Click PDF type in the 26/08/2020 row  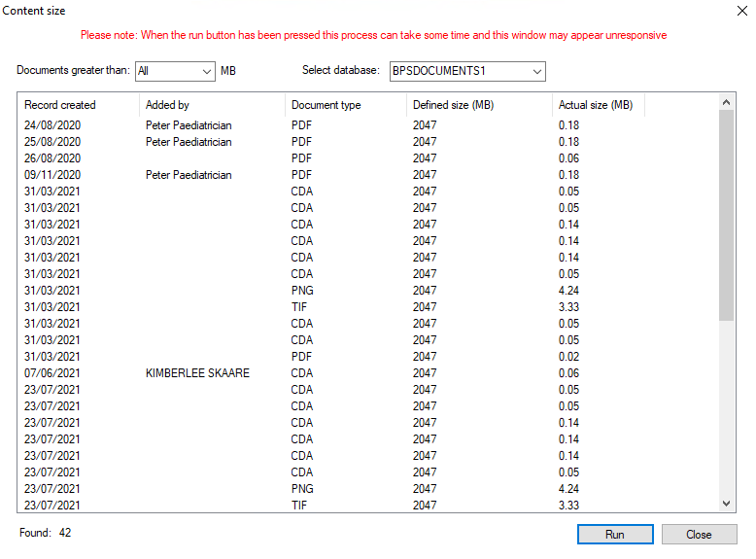[301, 158]
